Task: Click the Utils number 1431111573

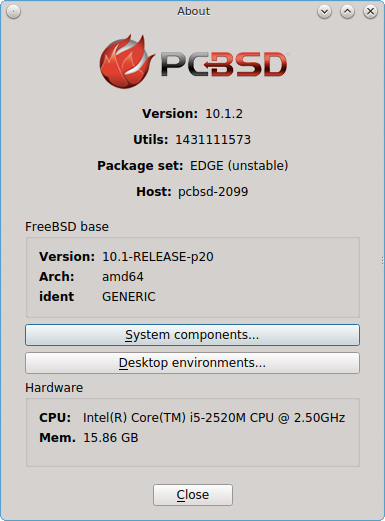Action: (x=213, y=140)
